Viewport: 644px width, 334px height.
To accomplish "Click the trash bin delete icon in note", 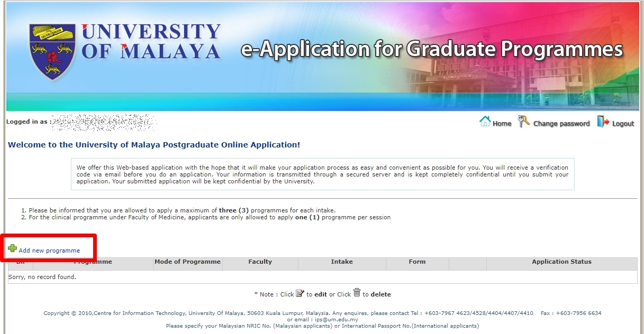I will [x=357, y=292].
